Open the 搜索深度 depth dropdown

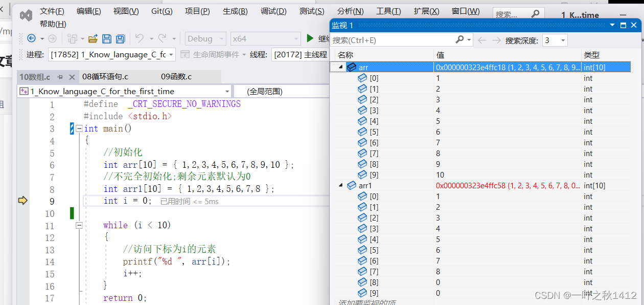[x=562, y=40]
